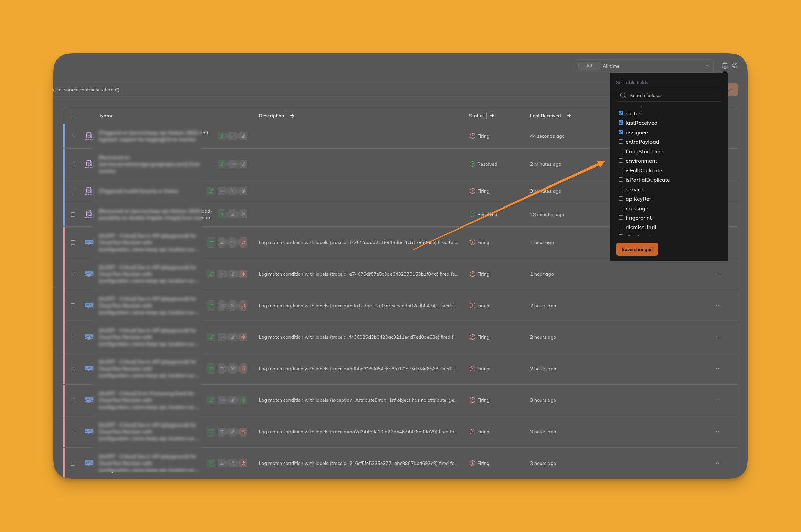Click the Status column header
801x532 pixels.
tap(476, 116)
